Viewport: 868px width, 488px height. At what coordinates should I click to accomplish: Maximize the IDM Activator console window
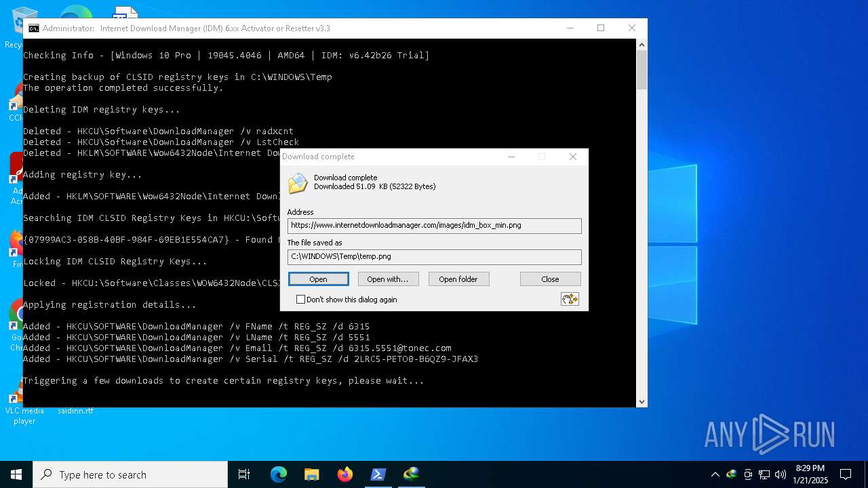pyautogui.click(x=601, y=28)
